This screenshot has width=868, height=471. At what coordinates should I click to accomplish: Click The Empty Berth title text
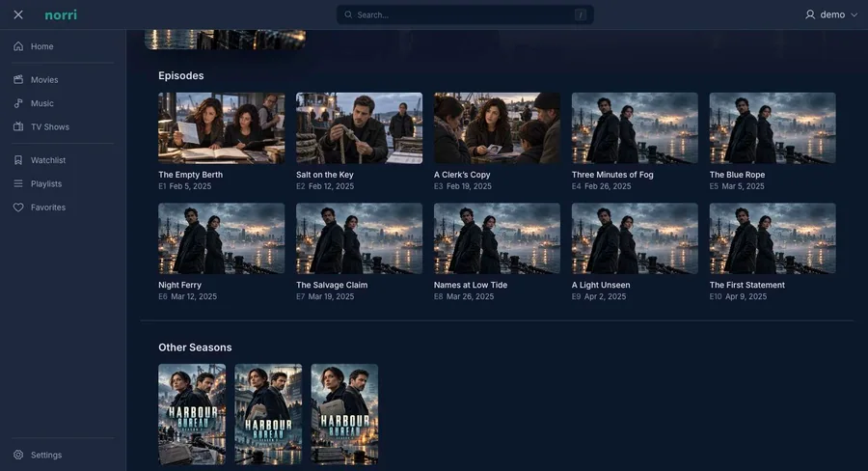190,175
